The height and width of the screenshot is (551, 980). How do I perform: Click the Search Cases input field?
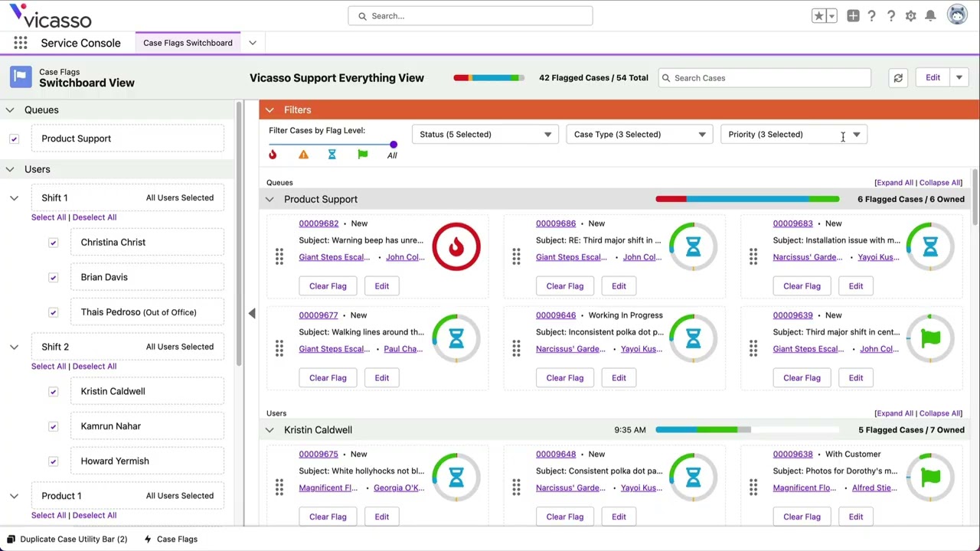coord(764,78)
